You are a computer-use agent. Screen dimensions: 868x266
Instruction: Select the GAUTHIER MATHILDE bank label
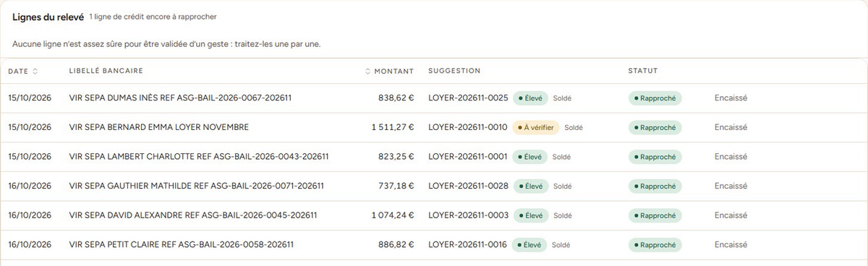[x=196, y=186]
